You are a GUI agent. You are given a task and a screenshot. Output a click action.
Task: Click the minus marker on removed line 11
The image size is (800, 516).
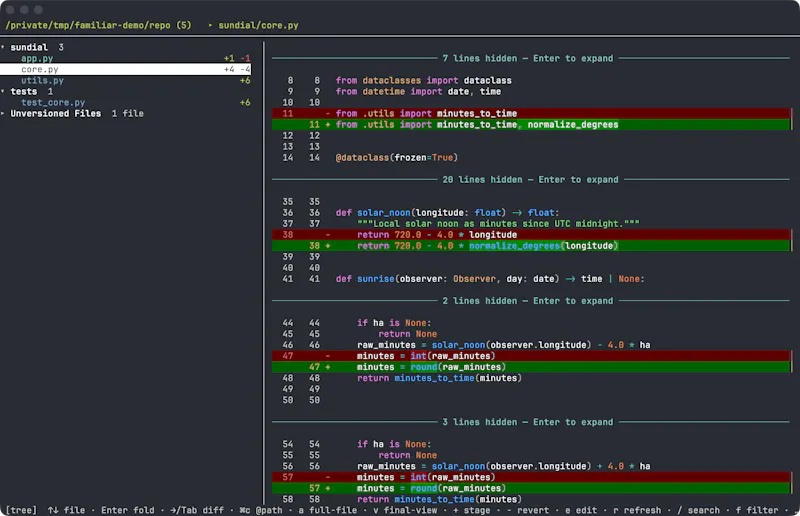pos(328,113)
